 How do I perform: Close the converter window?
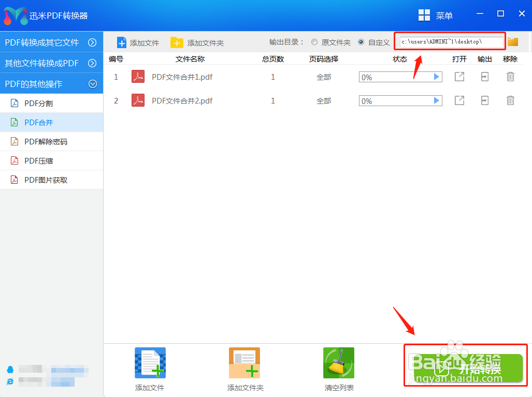[x=522, y=13]
